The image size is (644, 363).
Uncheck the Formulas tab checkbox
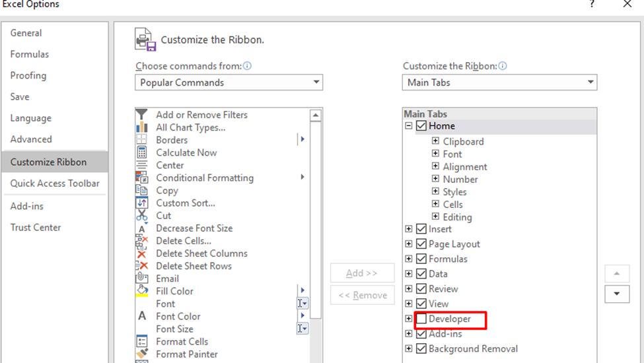point(421,259)
